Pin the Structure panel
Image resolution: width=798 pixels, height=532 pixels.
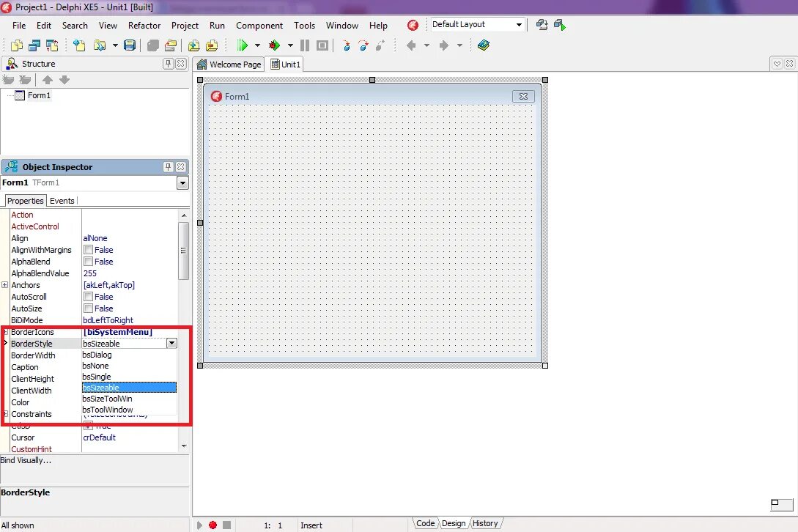click(x=169, y=64)
